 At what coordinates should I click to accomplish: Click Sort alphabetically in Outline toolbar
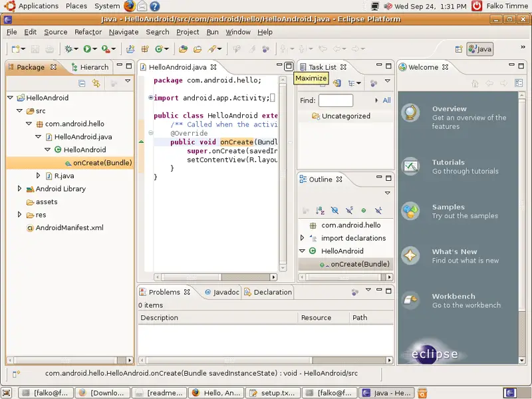click(320, 211)
